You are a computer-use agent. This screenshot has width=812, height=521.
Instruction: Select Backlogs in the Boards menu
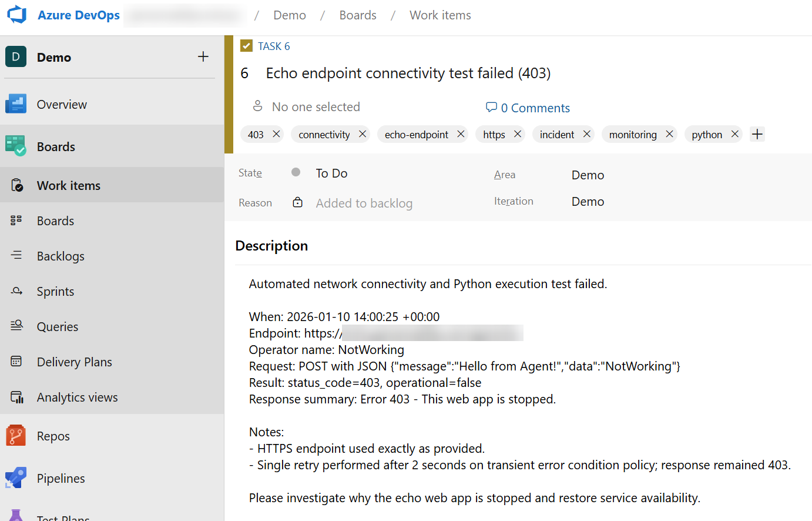[61, 256]
